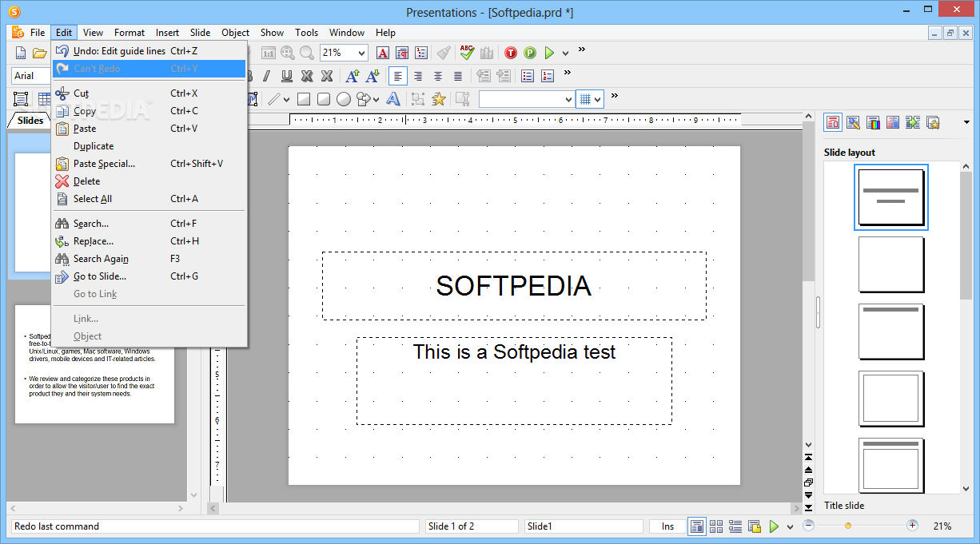Click the zoom in plus button
This screenshot has width=980, height=544.
pos(912,526)
